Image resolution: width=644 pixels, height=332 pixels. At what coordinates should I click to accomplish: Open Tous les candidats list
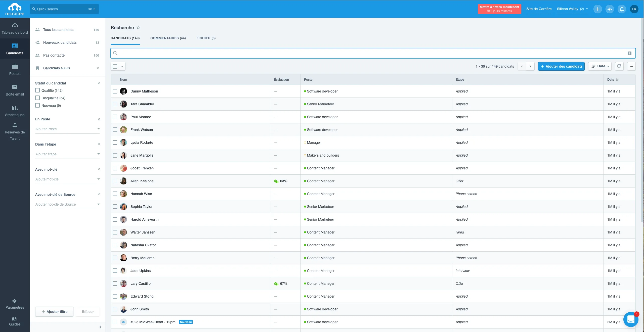click(x=67, y=30)
